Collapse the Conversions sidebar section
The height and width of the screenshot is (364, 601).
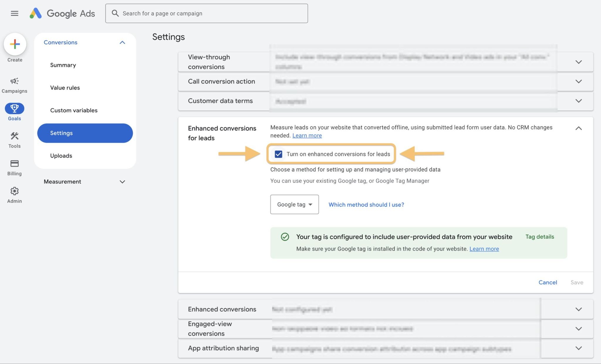122,42
